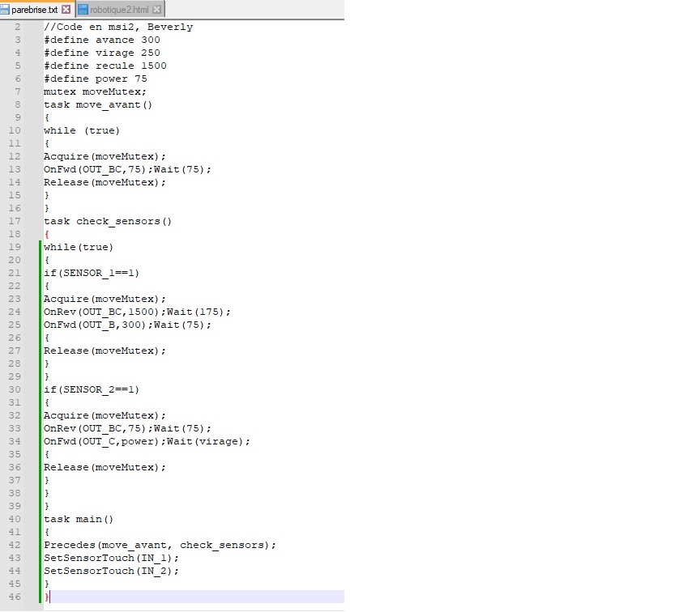The height and width of the screenshot is (612, 700).
Task: Close the parebrise.txt tab
Action: click(x=66, y=10)
